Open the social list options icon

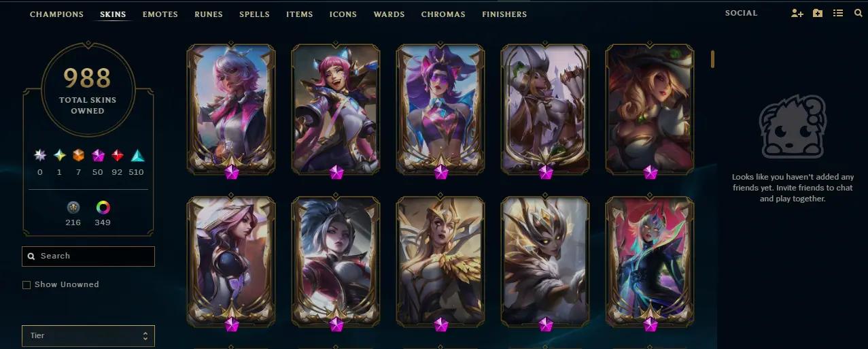pyautogui.click(x=838, y=14)
